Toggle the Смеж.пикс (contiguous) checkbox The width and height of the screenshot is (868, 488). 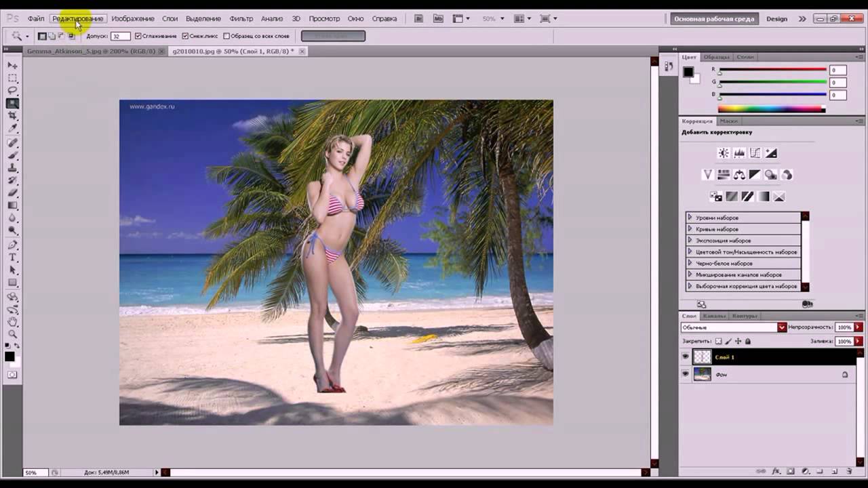(185, 36)
